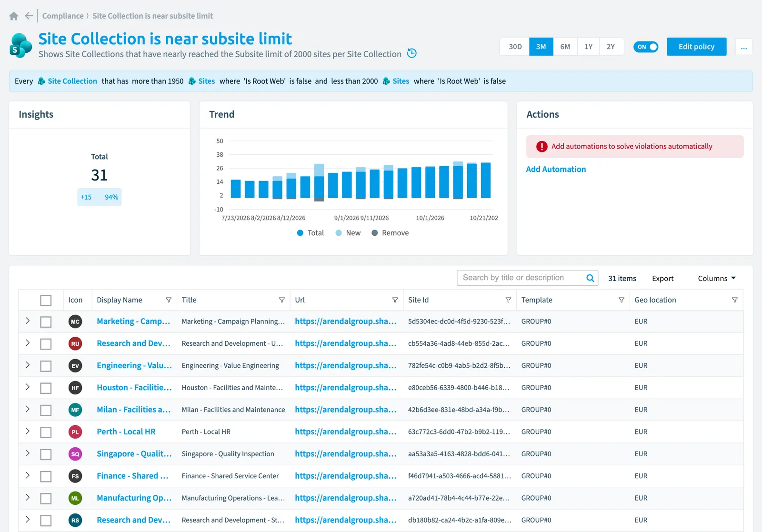Click Export above the table
Viewport: 762px width, 532px height.
point(662,278)
